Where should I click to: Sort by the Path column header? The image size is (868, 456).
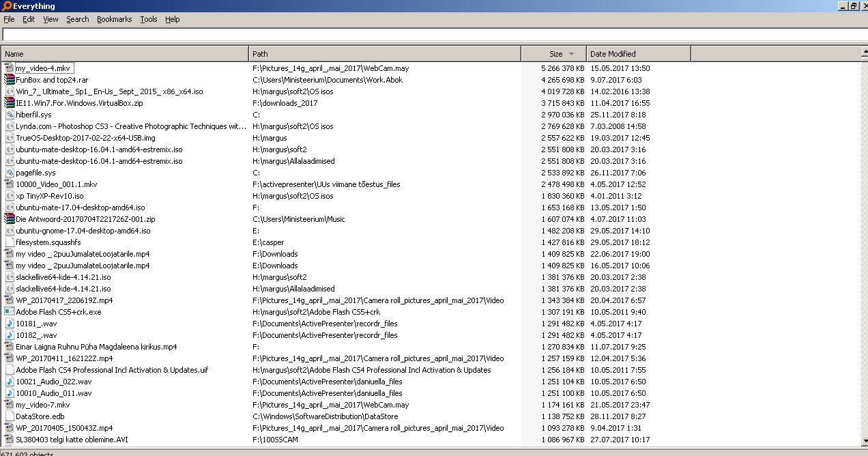pos(385,54)
